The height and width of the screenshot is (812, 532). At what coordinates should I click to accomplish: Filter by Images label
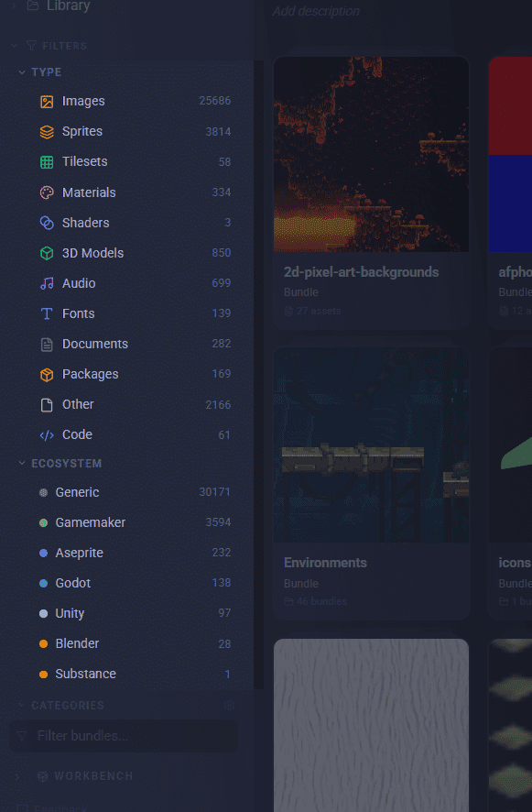point(83,101)
